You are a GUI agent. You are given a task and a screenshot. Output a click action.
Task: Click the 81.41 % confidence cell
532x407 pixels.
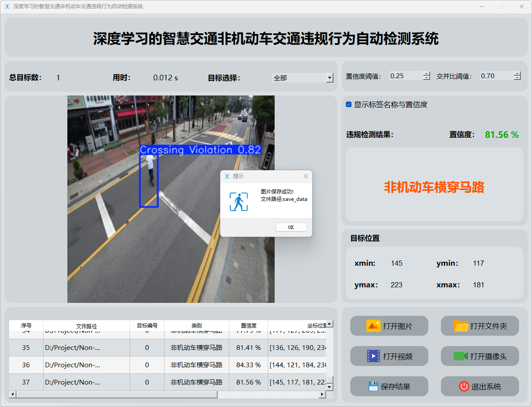point(249,348)
